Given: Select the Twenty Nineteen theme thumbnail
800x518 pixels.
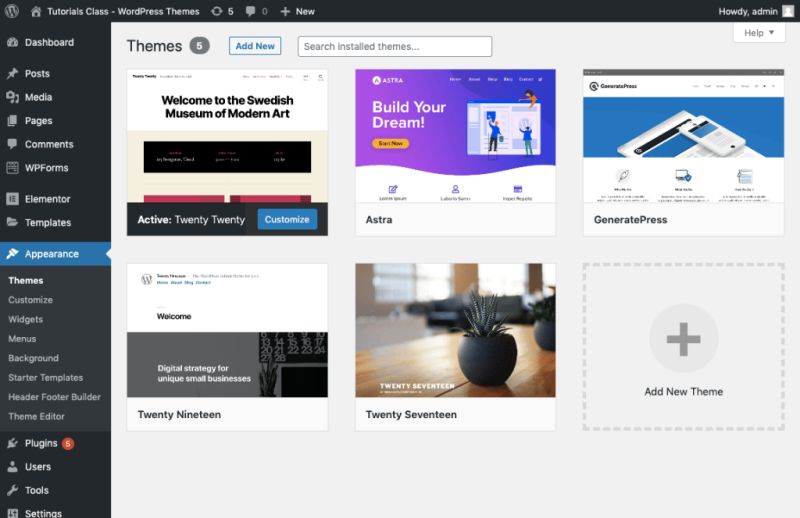Looking at the screenshot, I should coord(227,330).
